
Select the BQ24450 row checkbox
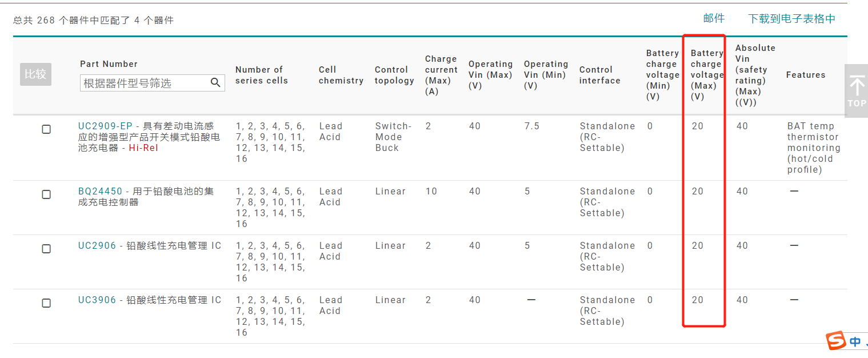(x=46, y=194)
